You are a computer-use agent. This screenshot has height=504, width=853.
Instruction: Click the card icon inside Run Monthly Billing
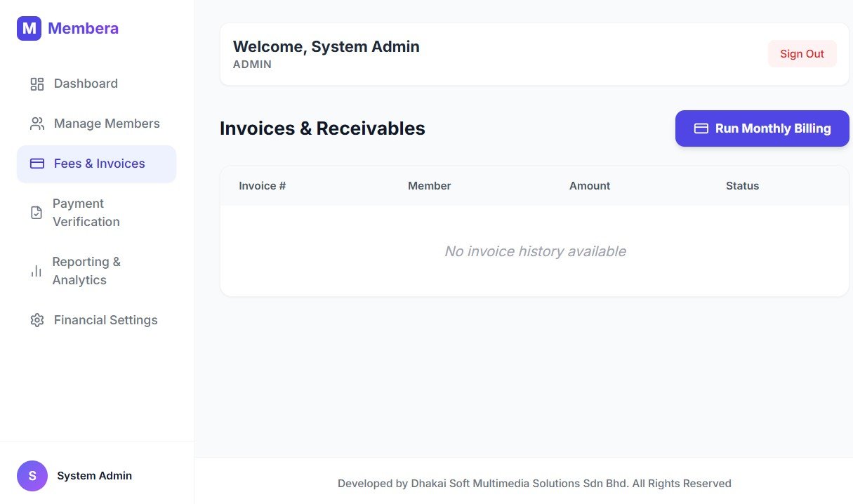(701, 128)
